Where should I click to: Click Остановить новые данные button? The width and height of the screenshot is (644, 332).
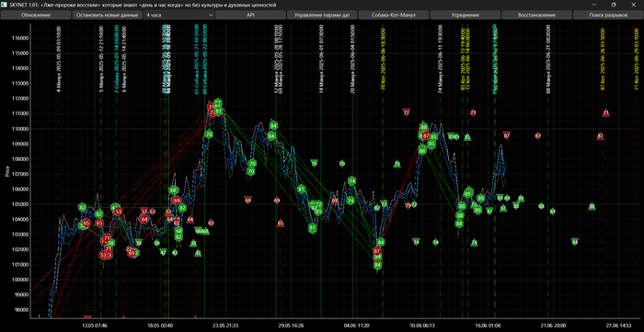(108, 16)
